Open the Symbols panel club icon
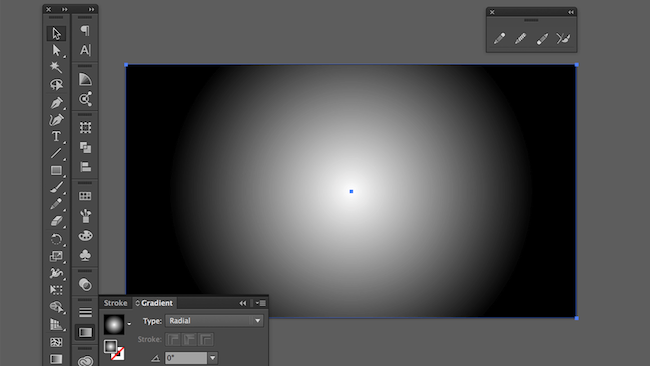650x366 pixels. click(85, 255)
